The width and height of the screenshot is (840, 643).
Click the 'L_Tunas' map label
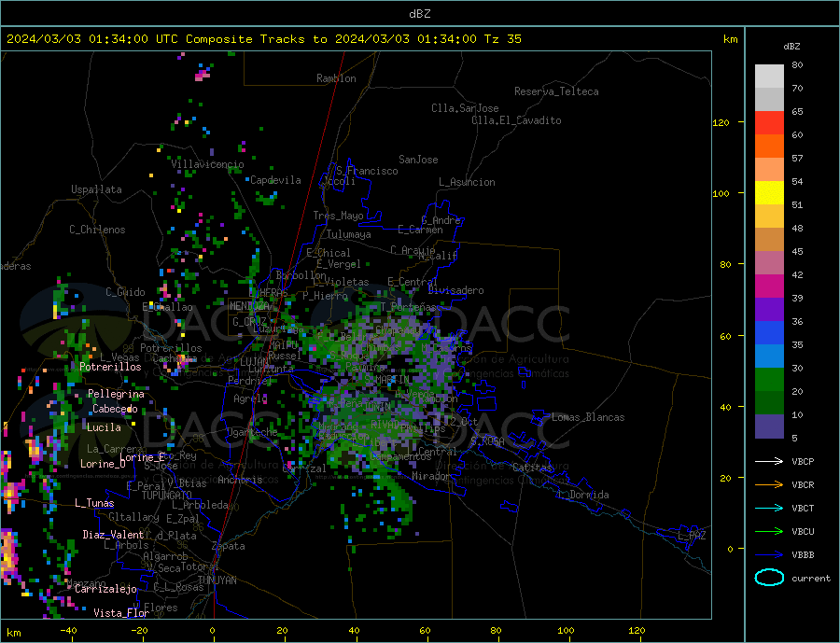(x=94, y=503)
